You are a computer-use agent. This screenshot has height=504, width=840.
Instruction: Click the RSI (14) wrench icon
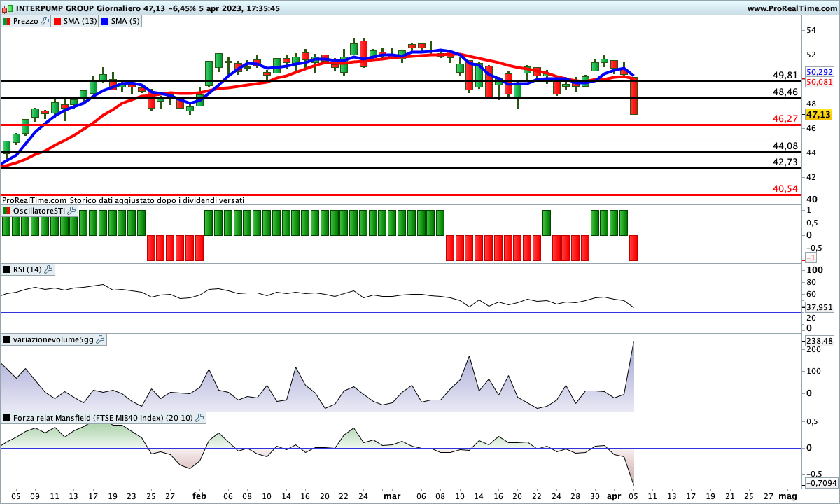49,269
